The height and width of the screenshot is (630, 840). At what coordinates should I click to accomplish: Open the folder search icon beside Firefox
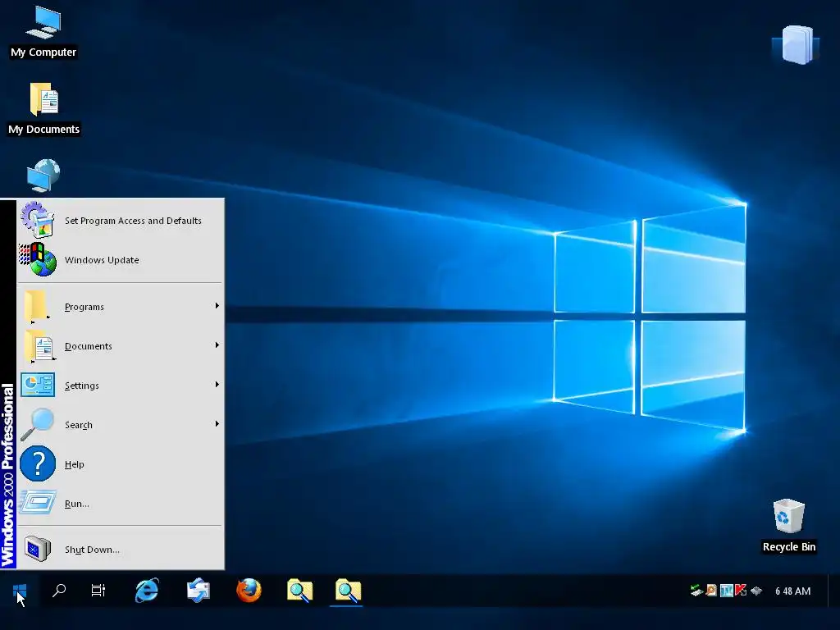click(x=299, y=591)
